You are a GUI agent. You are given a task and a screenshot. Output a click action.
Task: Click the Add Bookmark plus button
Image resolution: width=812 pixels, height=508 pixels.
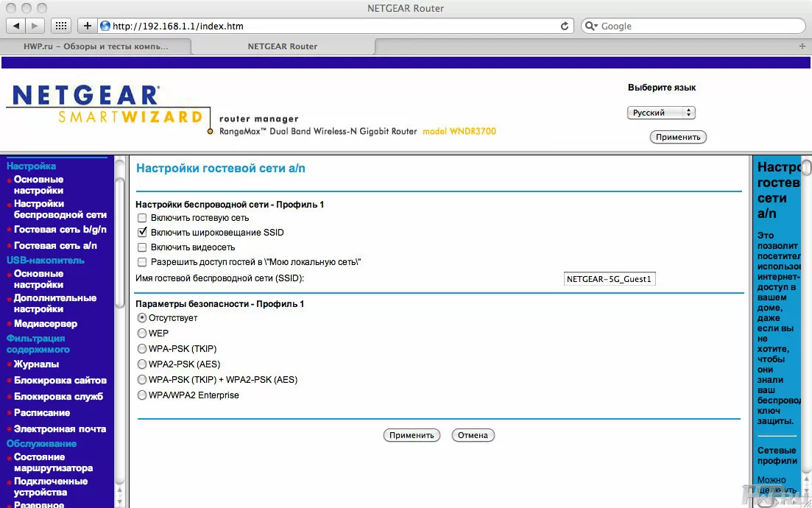88,26
